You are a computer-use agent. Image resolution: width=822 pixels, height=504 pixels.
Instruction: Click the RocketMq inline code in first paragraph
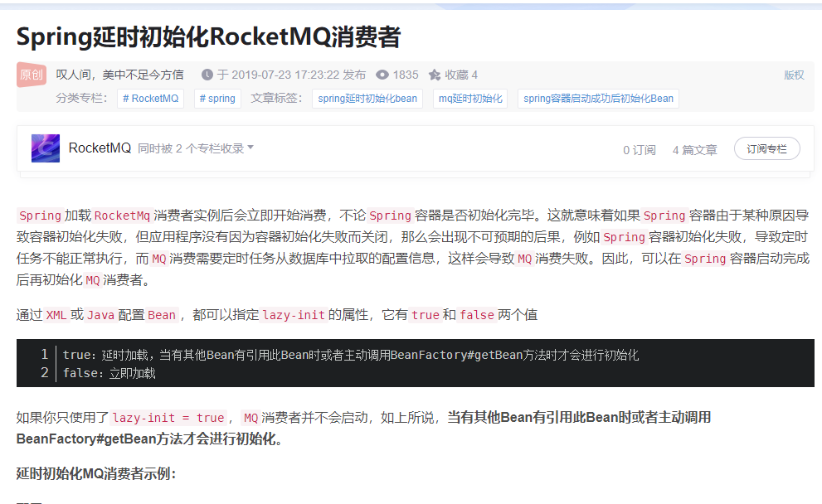pyautogui.click(x=122, y=216)
